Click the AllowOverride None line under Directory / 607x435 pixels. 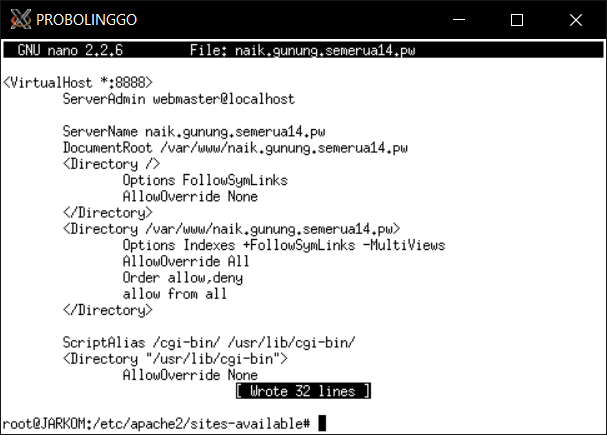tap(190, 197)
